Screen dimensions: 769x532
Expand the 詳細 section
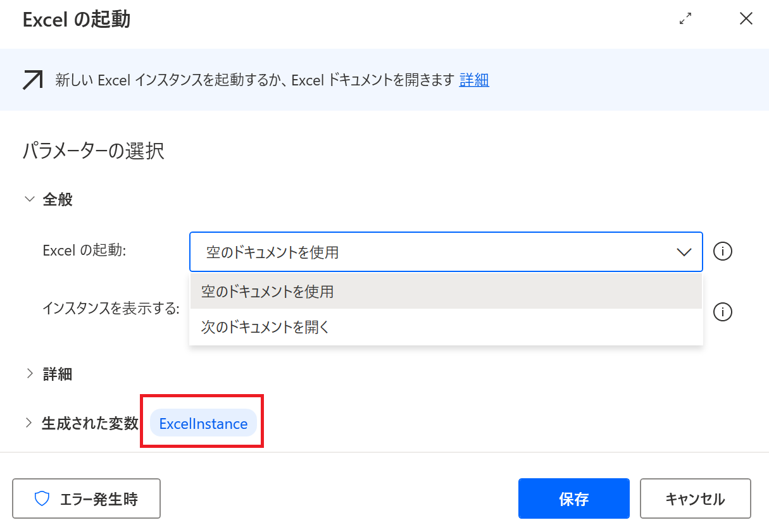click(29, 374)
